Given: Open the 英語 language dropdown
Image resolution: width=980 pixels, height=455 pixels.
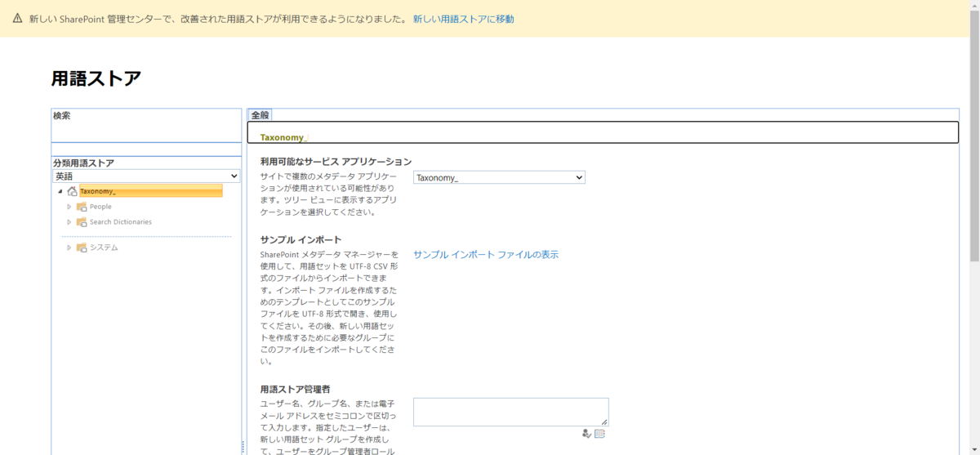Looking at the screenshot, I should pyautogui.click(x=146, y=176).
